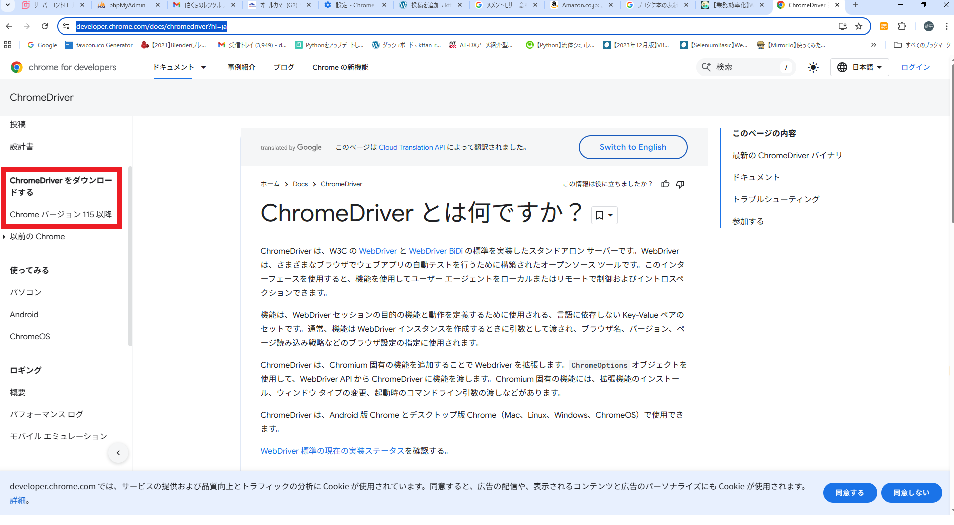Click the Switch to English button
This screenshot has height=525, width=954.
click(632, 147)
